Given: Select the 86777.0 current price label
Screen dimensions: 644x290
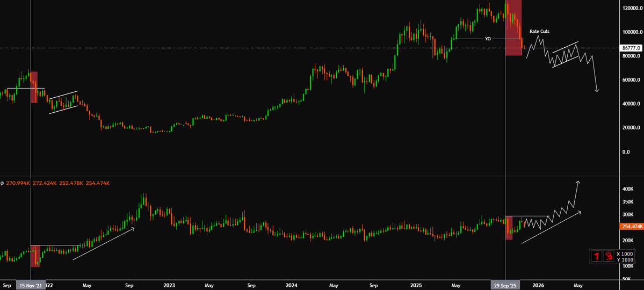Looking at the screenshot, I should (631, 48).
